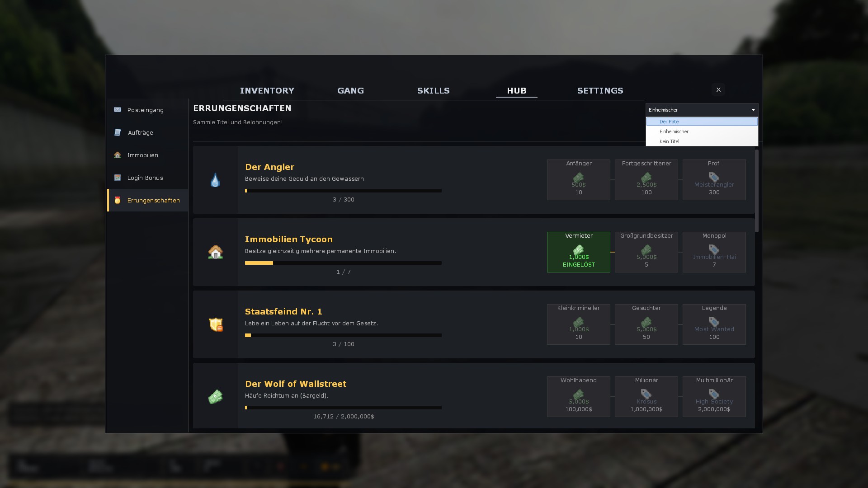Open the GANG tab

(x=351, y=90)
